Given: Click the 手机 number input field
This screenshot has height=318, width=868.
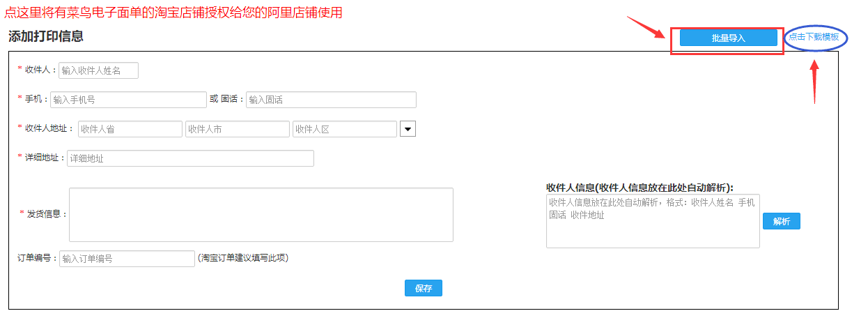Looking at the screenshot, I should [x=128, y=100].
